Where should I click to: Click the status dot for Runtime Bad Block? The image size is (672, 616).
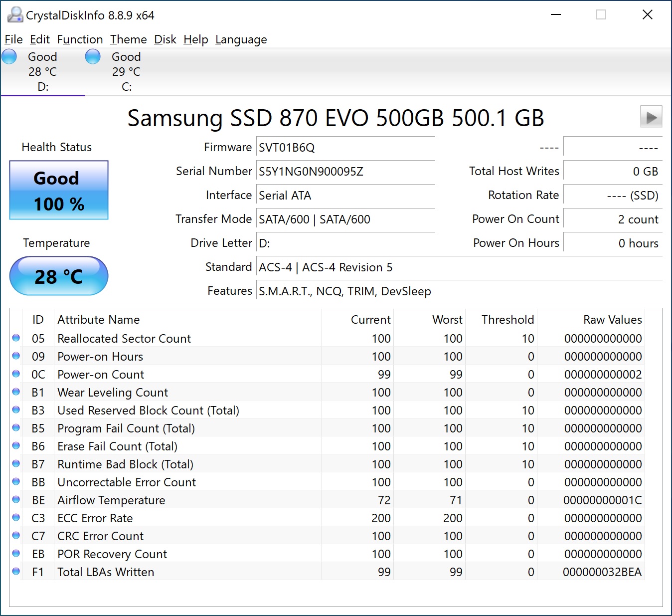(16, 464)
